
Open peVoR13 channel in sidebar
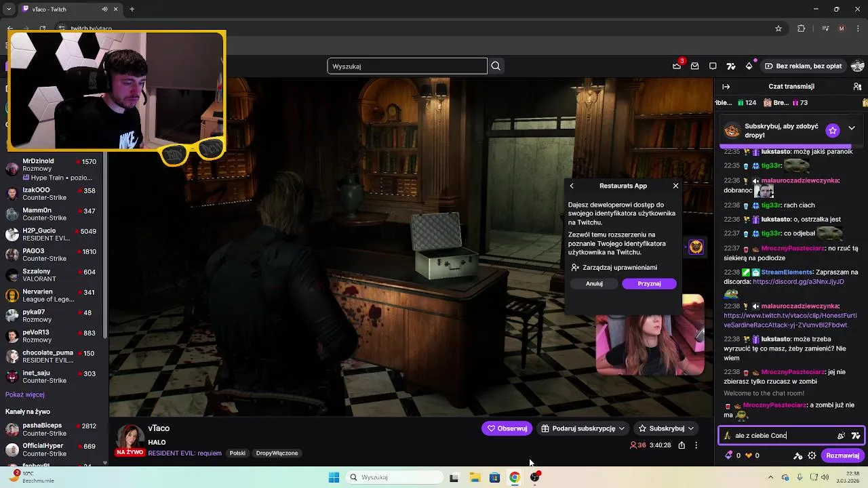point(53,336)
